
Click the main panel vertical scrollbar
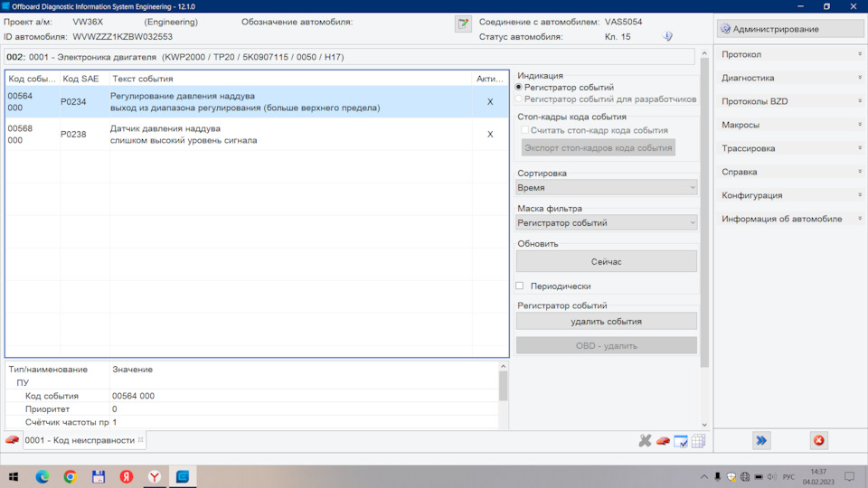click(x=704, y=212)
